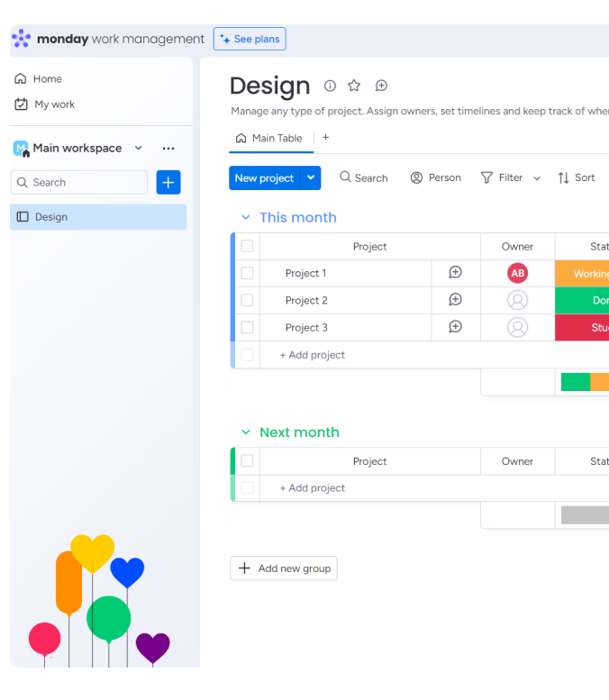Collapse the This month group

(245, 217)
